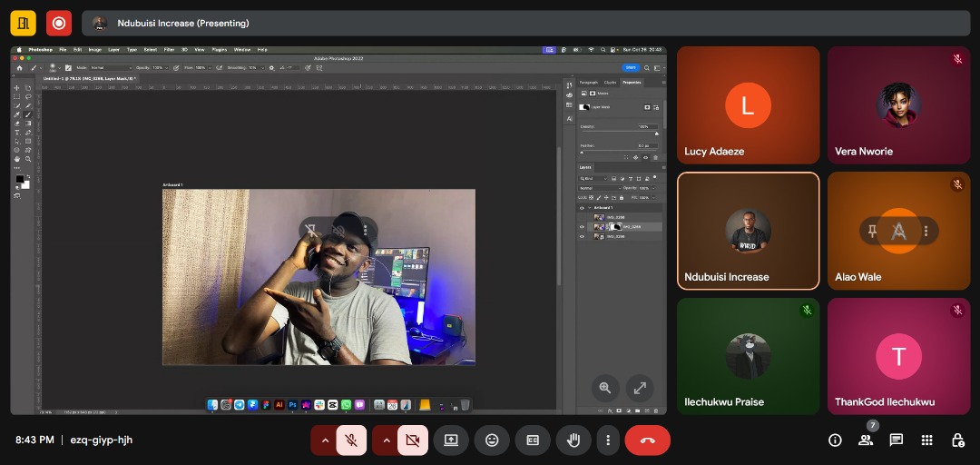Viewport: 980px width, 465px height.
Task: Open the Layers Kind filter dropdown
Action: (x=593, y=178)
